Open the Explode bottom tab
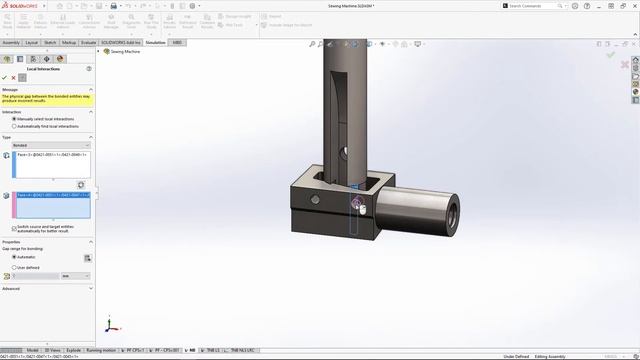The height and width of the screenshot is (360, 640). tap(73, 350)
